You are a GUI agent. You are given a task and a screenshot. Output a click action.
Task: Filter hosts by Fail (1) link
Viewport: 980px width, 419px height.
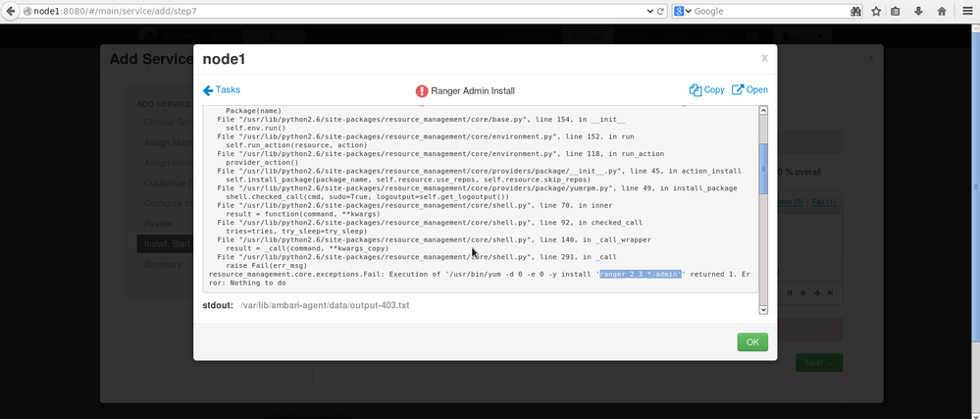[823, 202]
